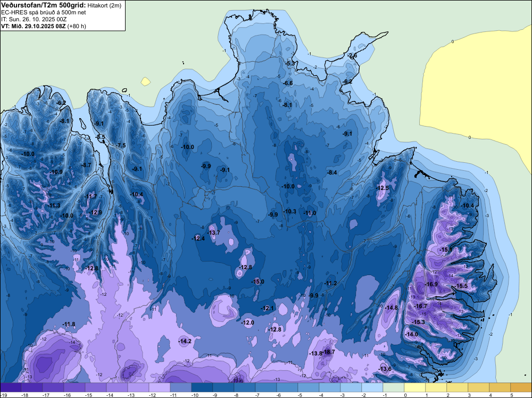Click the -16 legend color swatch
Viewport: 532px width, 398px height.
[x=74, y=387]
